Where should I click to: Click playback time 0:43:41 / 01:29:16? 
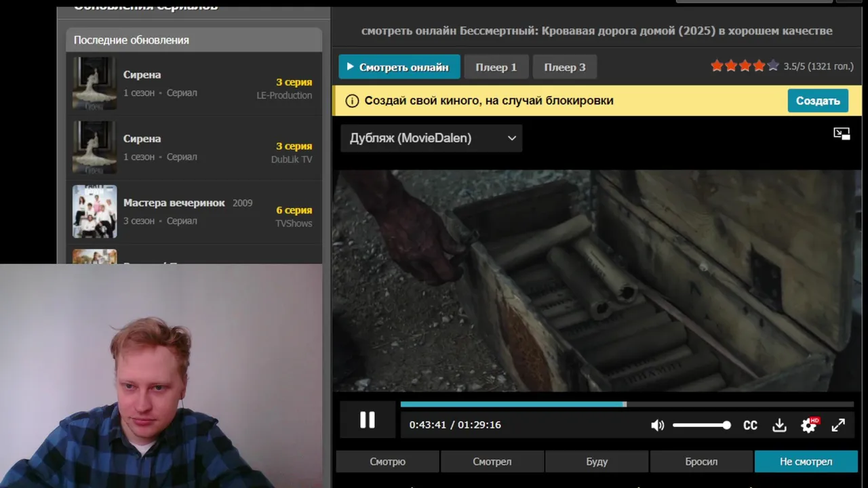455,425
